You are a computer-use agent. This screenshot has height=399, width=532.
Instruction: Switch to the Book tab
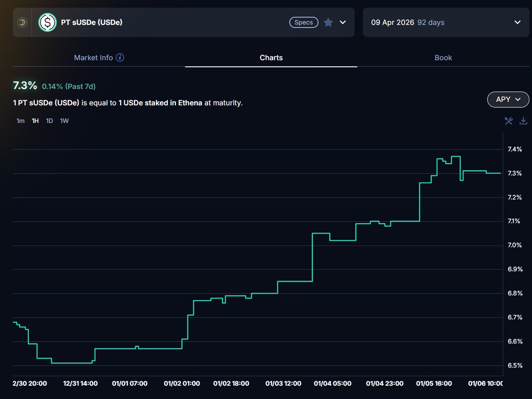click(x=443, y=58)
